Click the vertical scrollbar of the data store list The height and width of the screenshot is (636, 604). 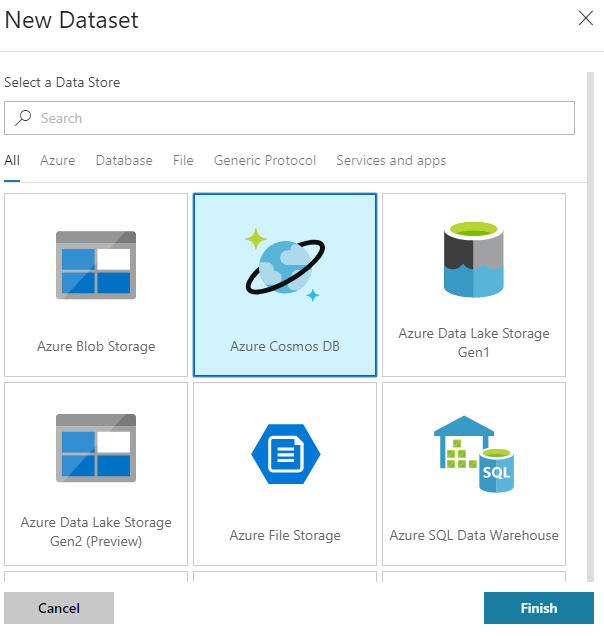[590, 300]
